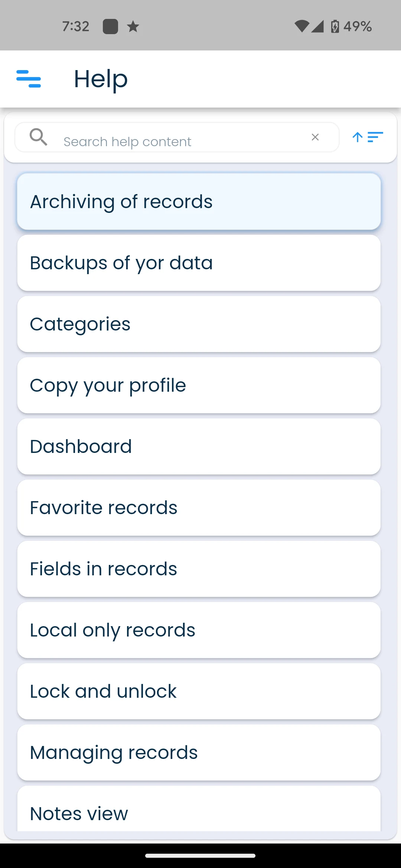Open the hamburger navigation menu
This screenshot has width=401, height=868.
(29, 79)
